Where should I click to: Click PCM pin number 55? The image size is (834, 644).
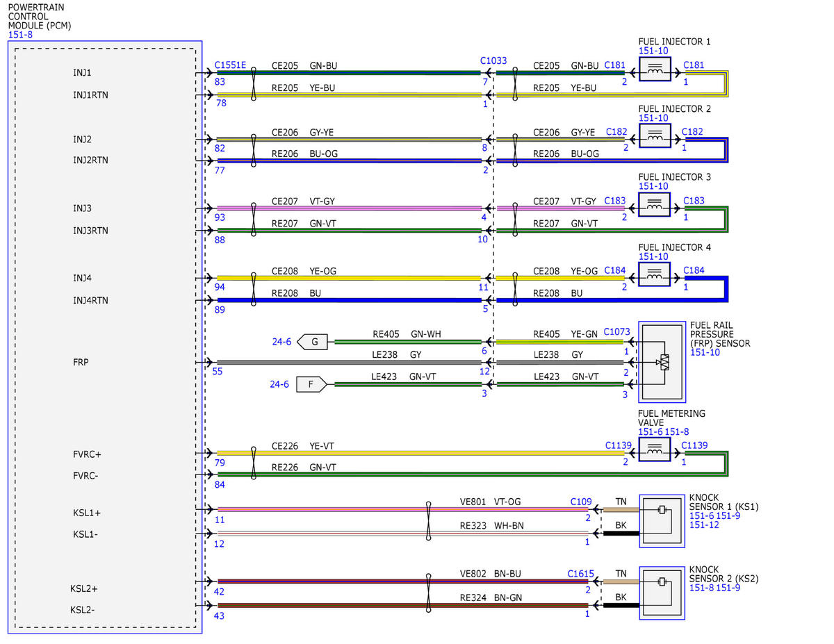(219, 372)
